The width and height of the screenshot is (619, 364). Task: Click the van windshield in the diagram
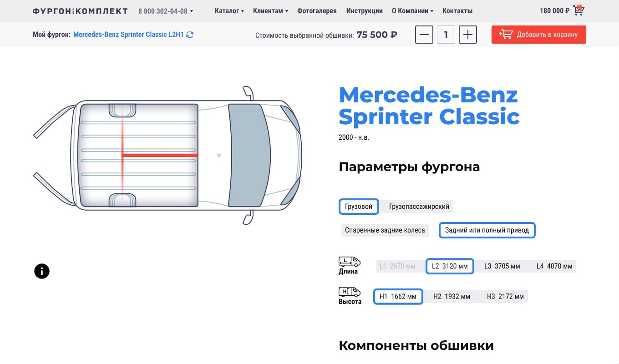pos(249,155)
